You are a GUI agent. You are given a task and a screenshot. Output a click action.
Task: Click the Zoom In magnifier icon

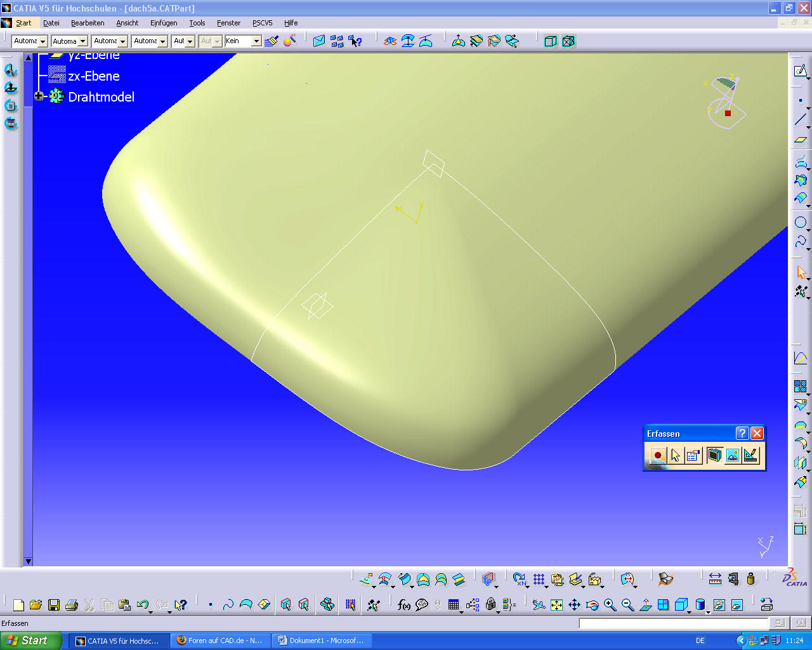pos(610,605)
